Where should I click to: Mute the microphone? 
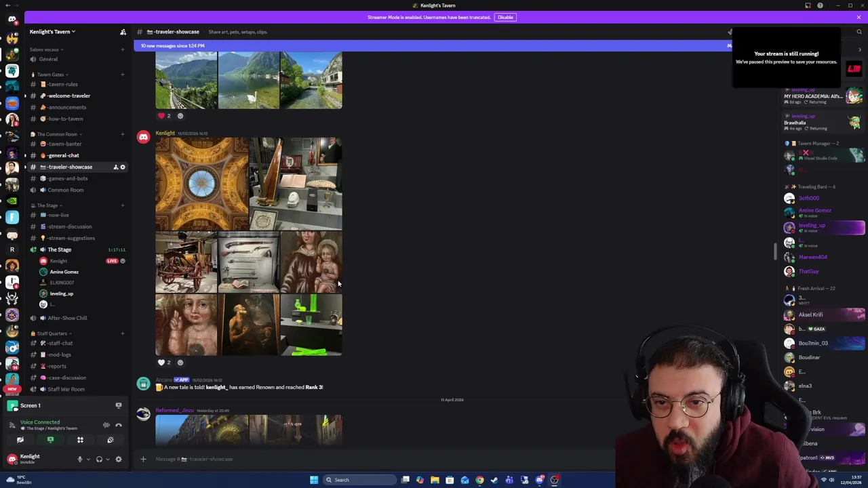click(x=79, y=460)
